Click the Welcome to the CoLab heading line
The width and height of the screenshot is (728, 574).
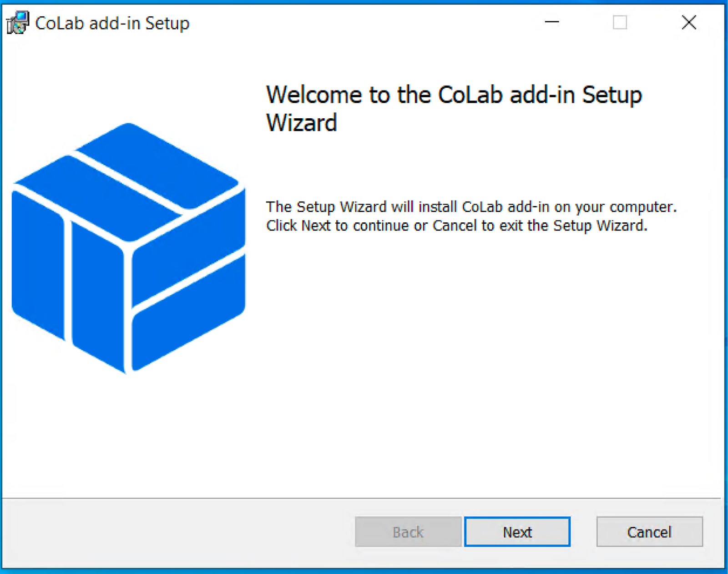pyautogui.click(x=454, y=95)
